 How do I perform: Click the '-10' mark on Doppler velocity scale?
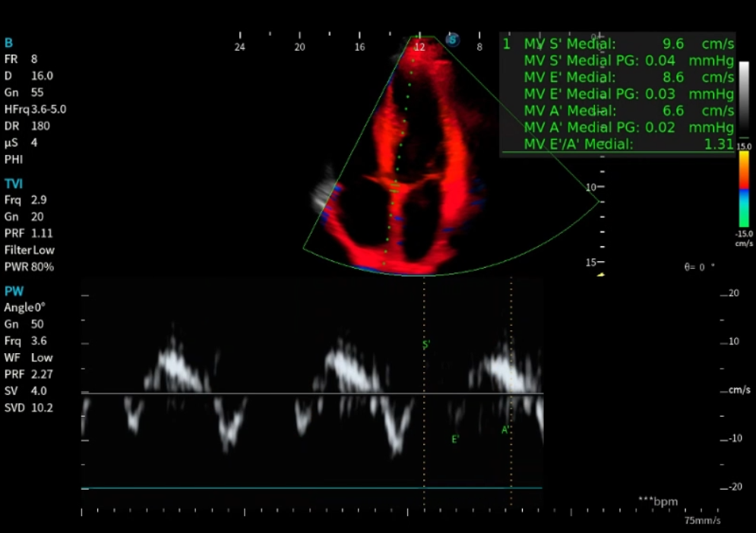point(735,438)
